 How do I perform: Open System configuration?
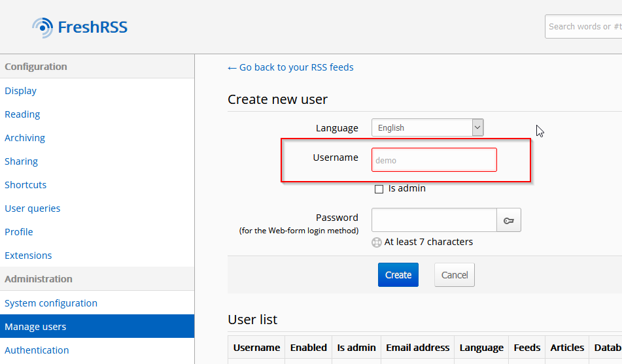pyautogui.click(x=51, y=303)
